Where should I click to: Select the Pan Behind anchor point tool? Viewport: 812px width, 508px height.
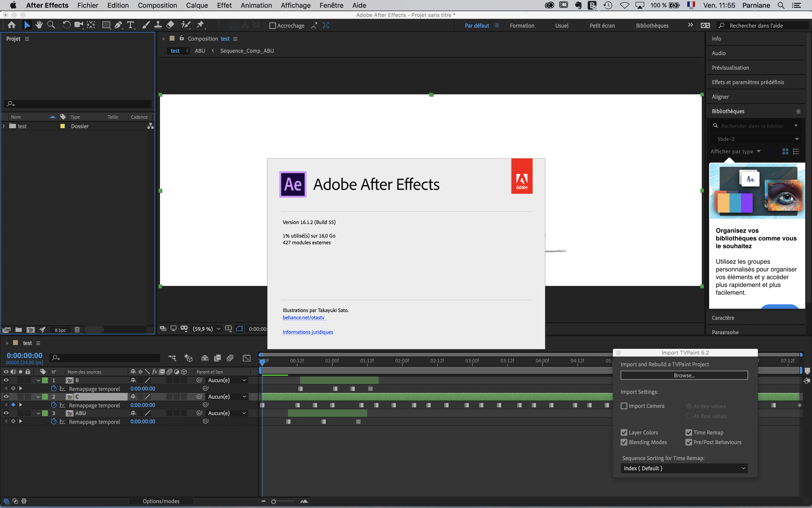pos(91,25)
